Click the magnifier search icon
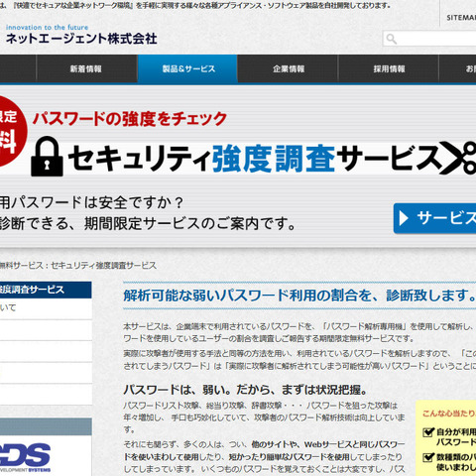The height and width of the screenshot is (476, 476). [392, 39]
